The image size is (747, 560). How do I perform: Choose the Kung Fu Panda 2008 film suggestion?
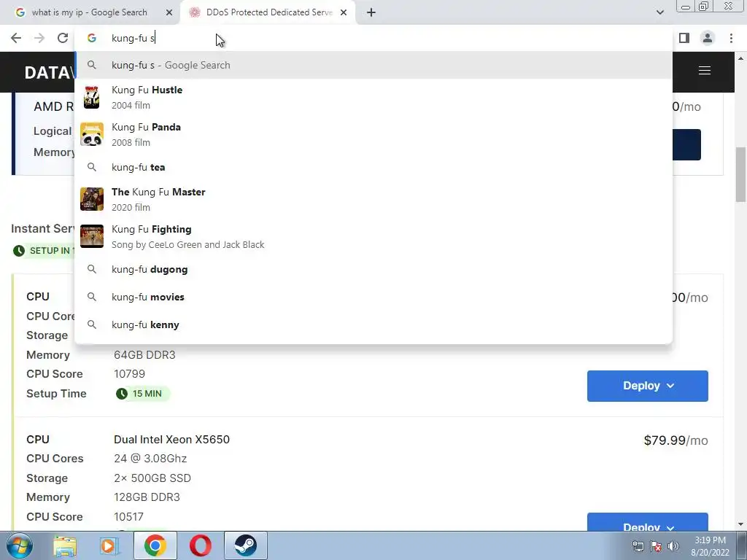click(x=374, y=134)
